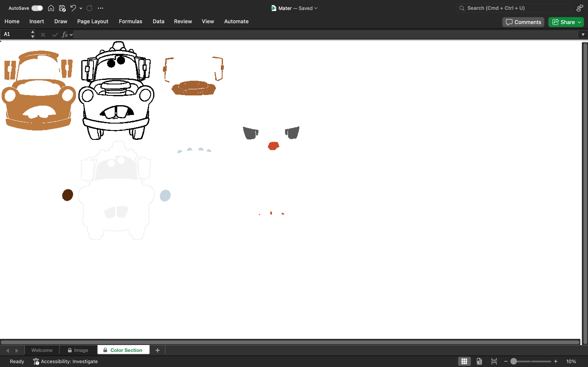Open the Comments pane

[x=523, y=22]
